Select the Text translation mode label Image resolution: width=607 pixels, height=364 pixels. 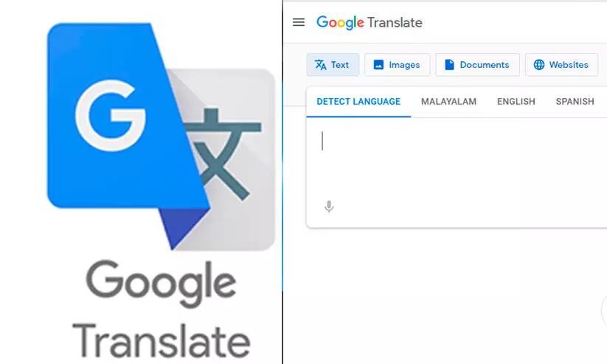click(340, 65)
